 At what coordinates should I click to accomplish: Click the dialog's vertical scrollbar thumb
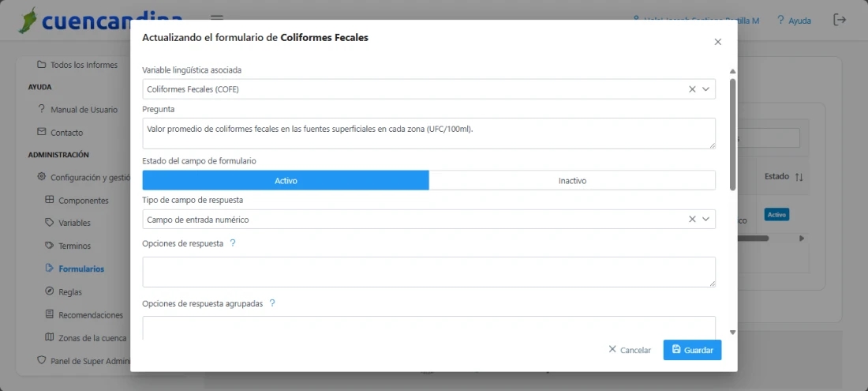tap(733, 134)
